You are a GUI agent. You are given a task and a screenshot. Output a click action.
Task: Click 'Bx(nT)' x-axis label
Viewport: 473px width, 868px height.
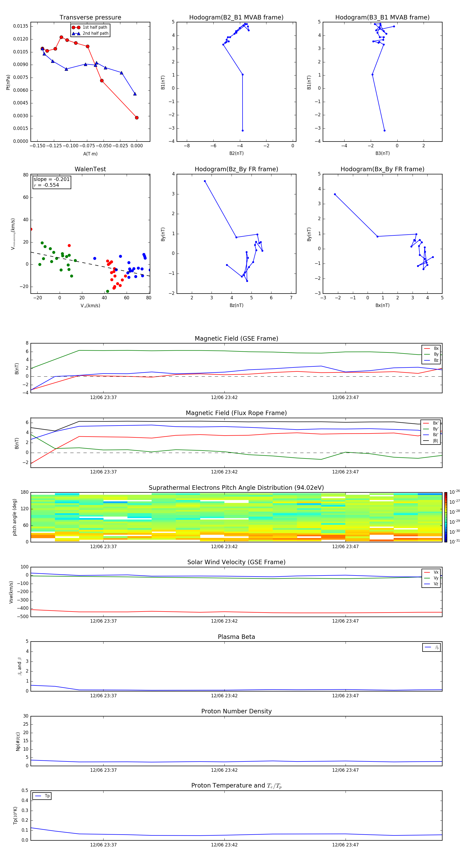coord(382,305)
